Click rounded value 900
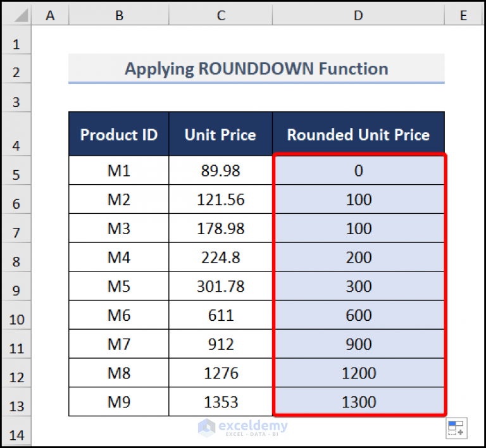Screen dimensions: 486x448 click(358, 344)
